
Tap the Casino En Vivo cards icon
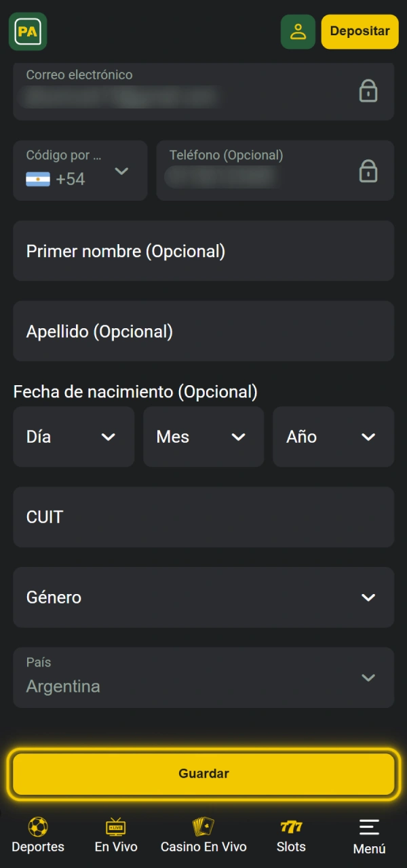point(203,827)
